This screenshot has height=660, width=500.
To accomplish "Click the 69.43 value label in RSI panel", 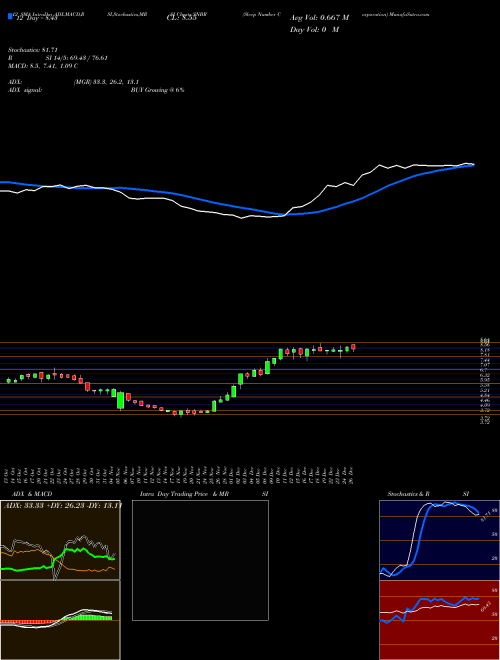I will [x=487, y=607].
